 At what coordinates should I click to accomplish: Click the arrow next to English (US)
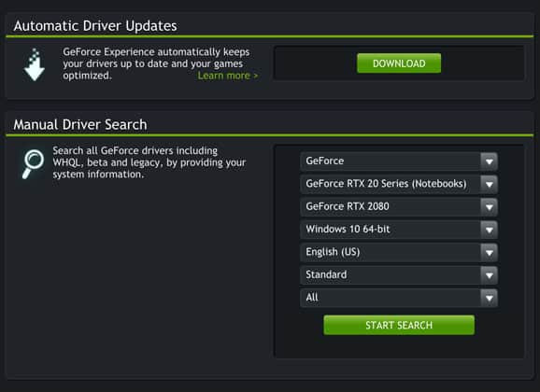[x=489, y=252]
